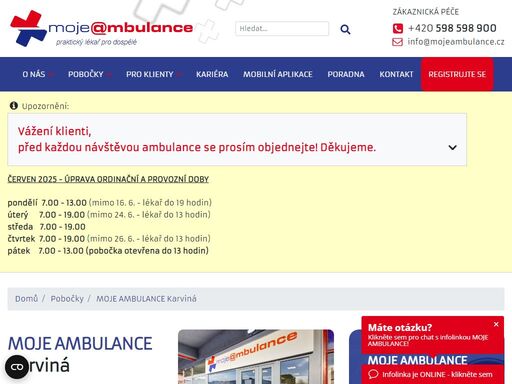Click the praktický lékař pro dospělé tagline
This screenshot has height=384, width=512.
pos(96,42)
